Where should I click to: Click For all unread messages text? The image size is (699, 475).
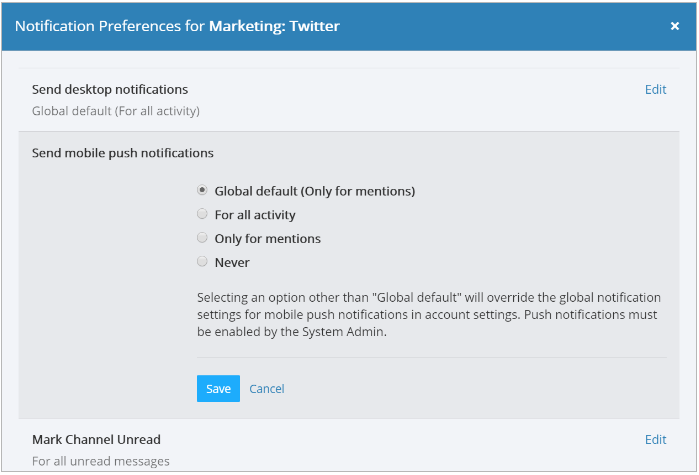point(101,461)
